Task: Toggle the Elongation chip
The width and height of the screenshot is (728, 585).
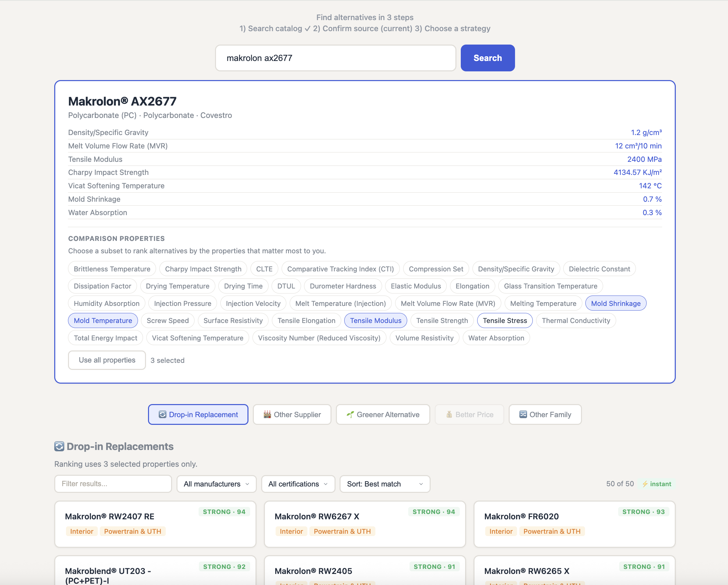Action: 472,286
